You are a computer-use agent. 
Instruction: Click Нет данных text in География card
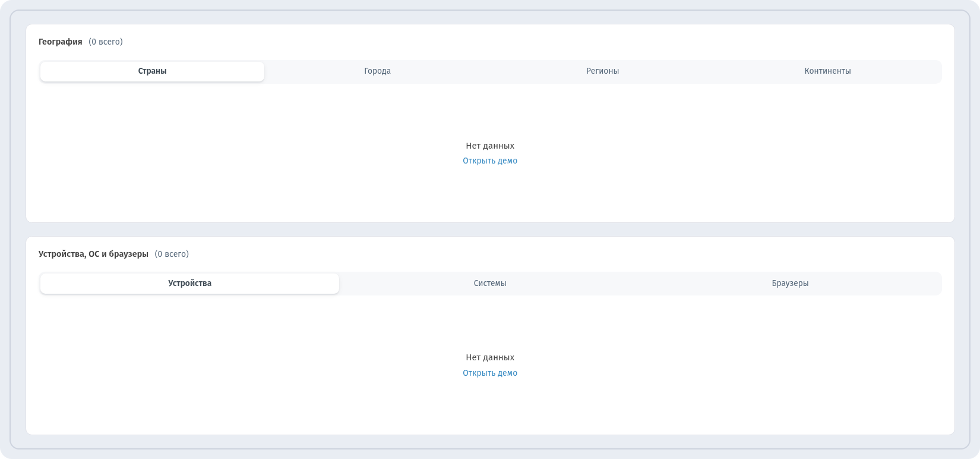490,146
